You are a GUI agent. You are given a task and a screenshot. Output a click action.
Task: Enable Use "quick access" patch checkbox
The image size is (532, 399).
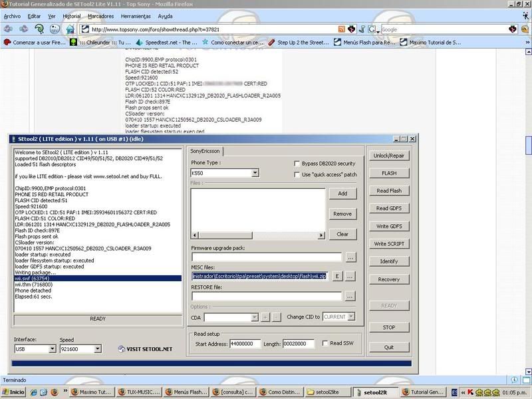click(x=297, y=174)
